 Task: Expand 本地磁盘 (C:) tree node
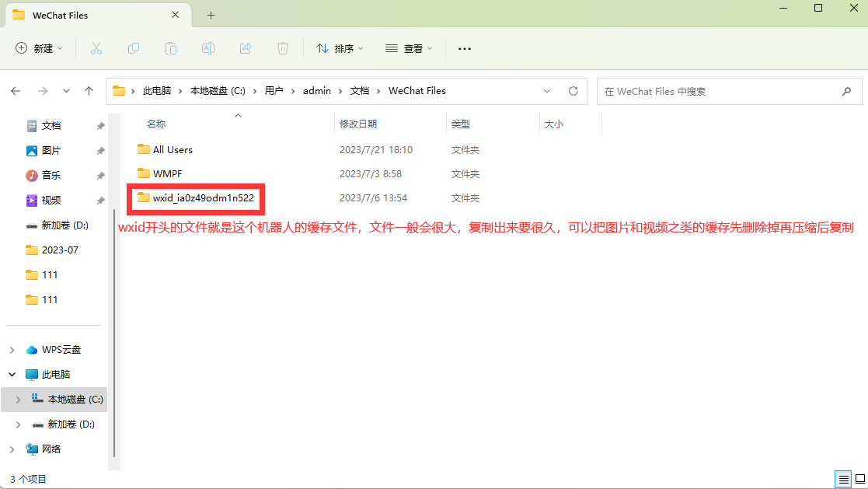coord(19,400)
